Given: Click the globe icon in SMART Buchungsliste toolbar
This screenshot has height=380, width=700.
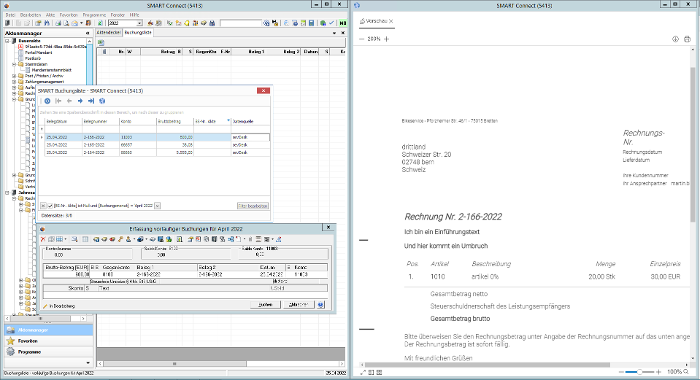Looking at the screenshot, I should pyautogui.click(x=102, y=101).
